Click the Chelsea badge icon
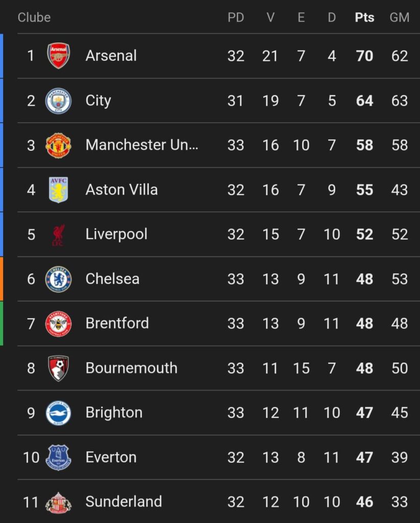 58,279
